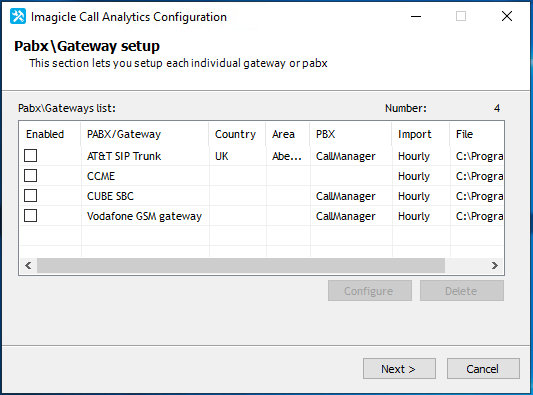Click the greyed-out Delete button

pyautogui.click(x=462, y=291)
